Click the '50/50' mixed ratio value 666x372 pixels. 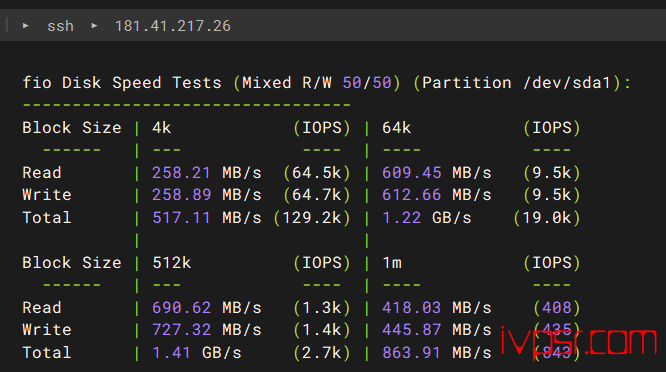367,83
